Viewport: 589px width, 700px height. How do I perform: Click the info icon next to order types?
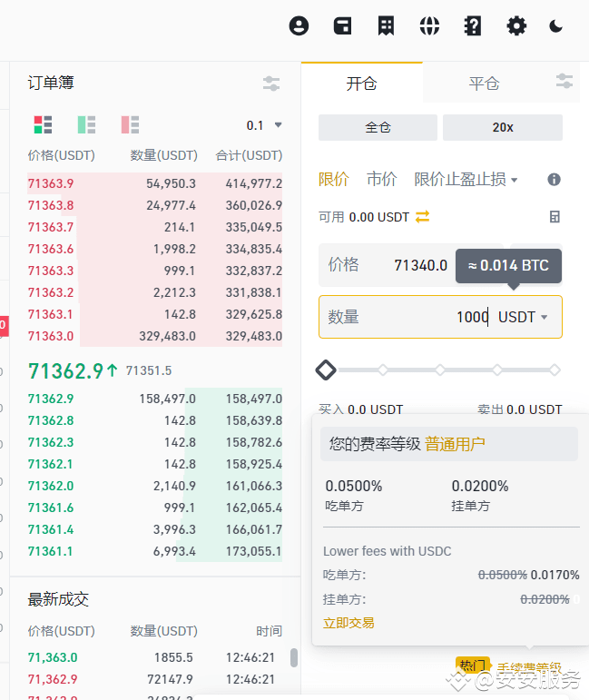click(554, 180)
